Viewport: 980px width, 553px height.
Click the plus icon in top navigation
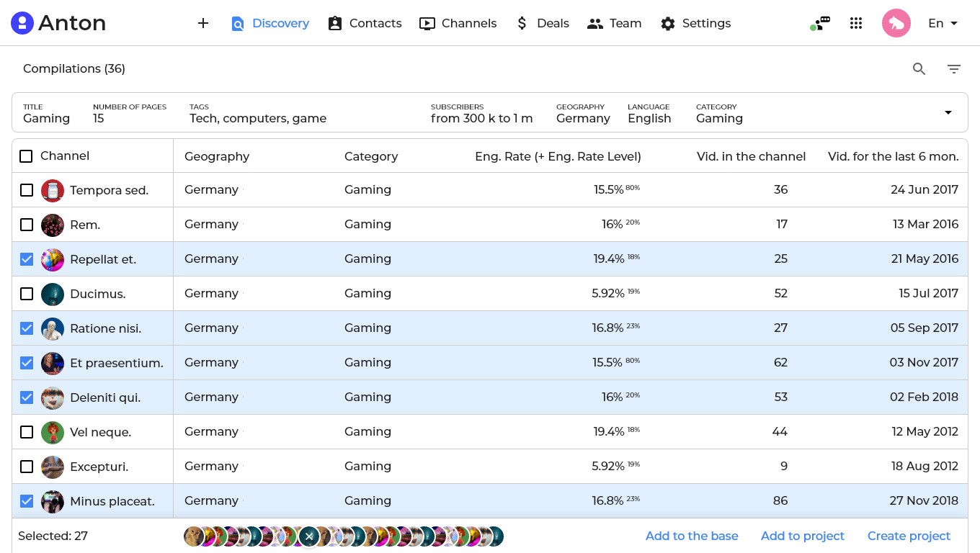[203, 23]
